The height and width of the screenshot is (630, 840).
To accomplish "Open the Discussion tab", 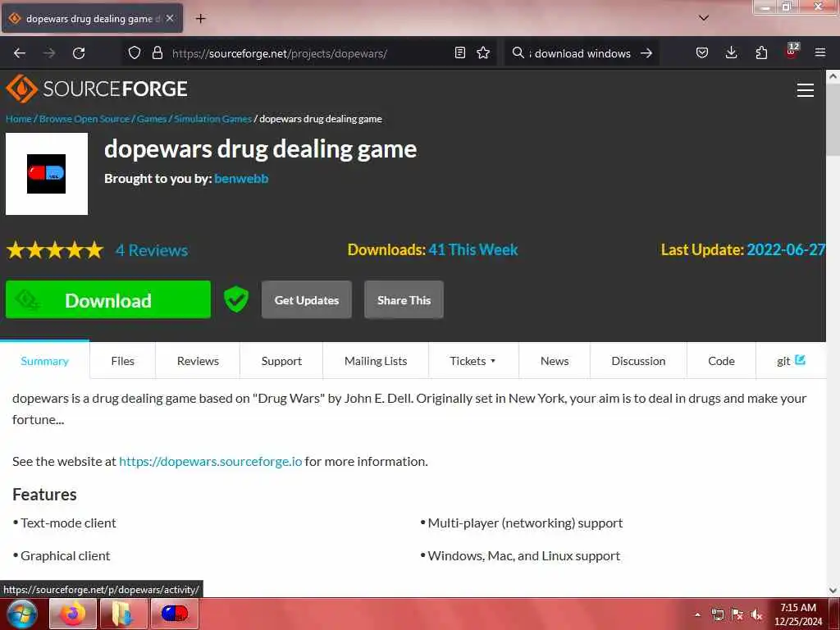I will click(x=638, y=361).
